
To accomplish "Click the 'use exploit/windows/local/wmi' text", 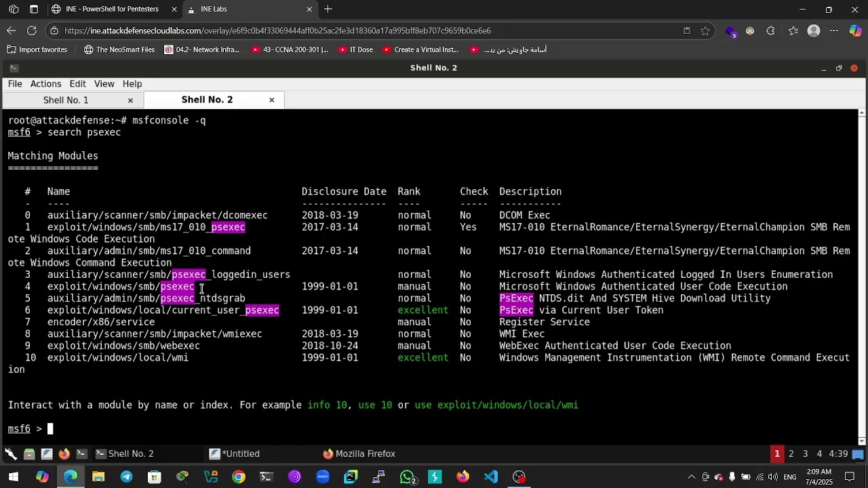I will 496,405.
